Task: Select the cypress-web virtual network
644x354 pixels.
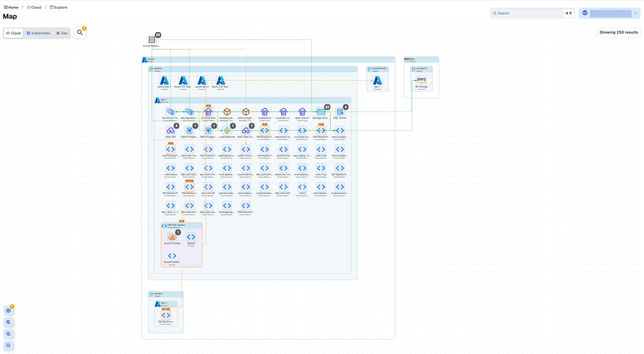Action: [x=227, y=187]
